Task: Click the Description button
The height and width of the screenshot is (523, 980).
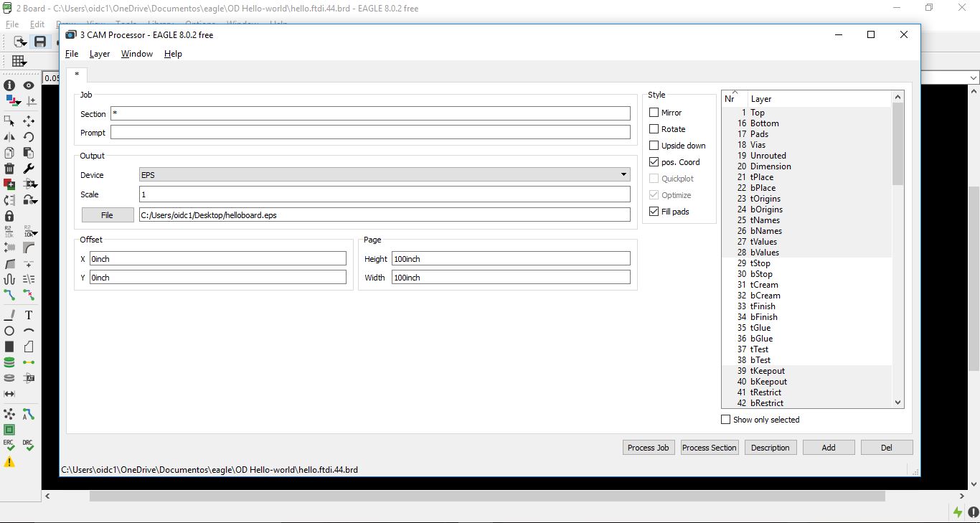Action: point(771,448)
